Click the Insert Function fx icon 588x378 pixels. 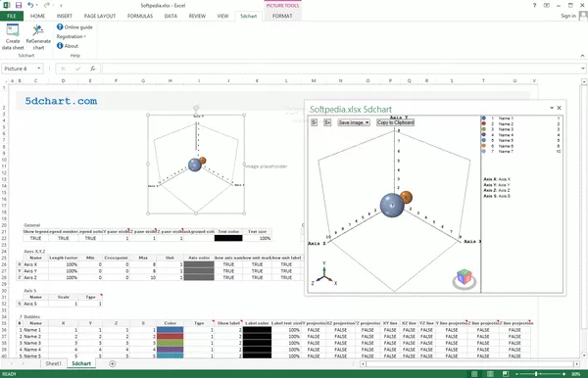[93, 69]
